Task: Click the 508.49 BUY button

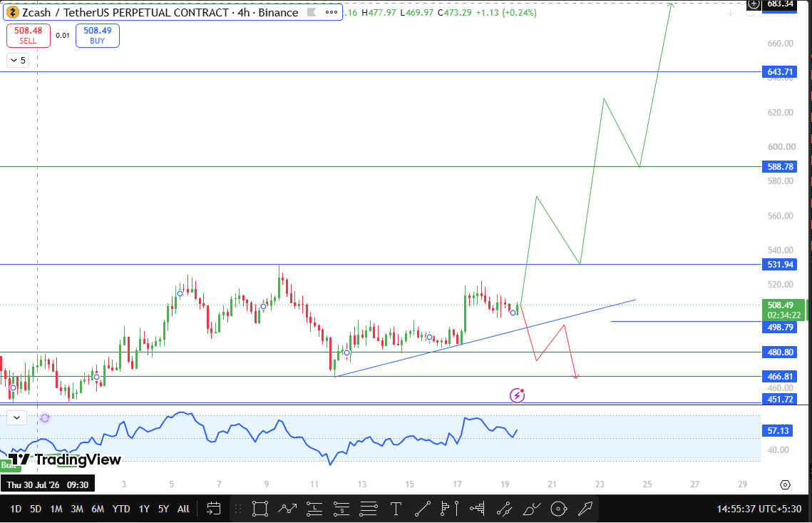Action: point(98,35)
